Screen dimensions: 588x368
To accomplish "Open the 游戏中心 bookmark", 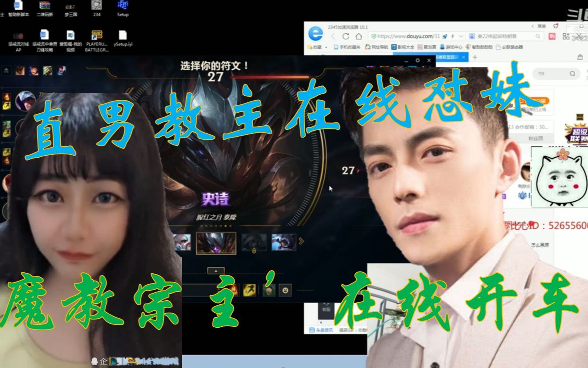I will click(451, 47).
